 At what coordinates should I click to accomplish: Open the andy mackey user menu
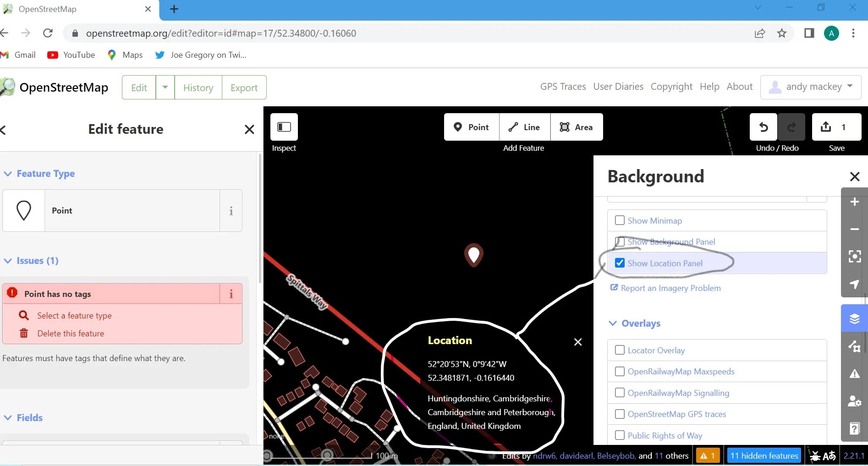click(811, 87)
